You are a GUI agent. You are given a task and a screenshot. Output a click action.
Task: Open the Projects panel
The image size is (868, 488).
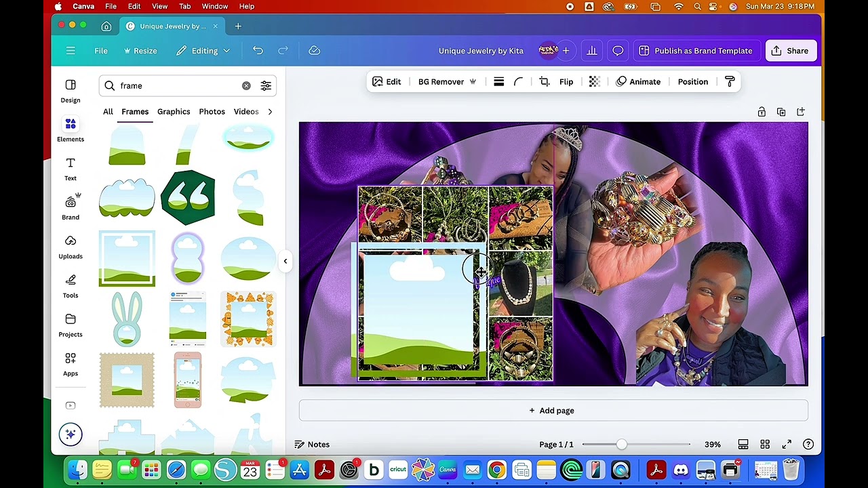click(x=71, y=325)
